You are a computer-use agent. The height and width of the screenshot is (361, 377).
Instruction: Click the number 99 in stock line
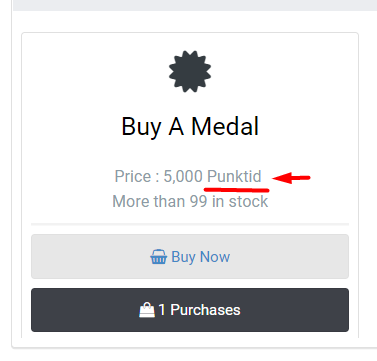point(198,201)
